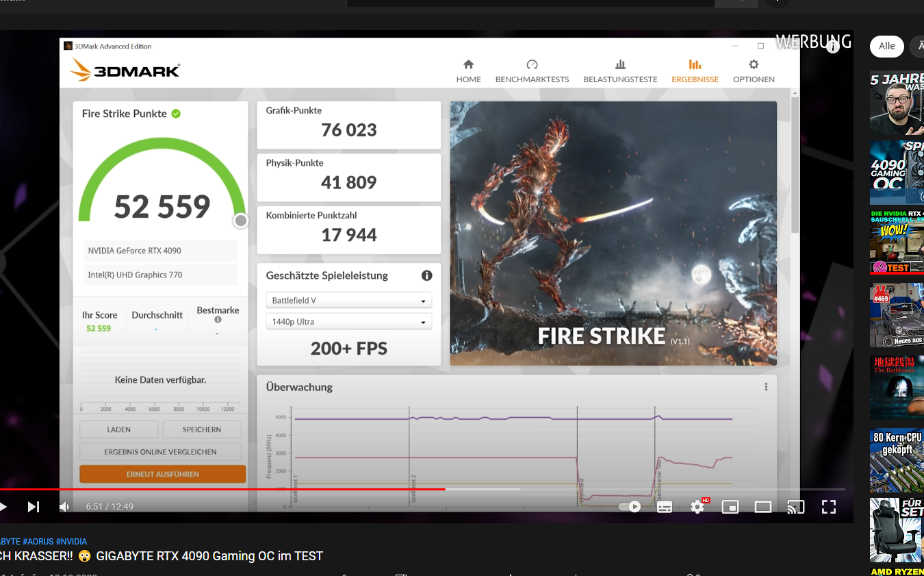Click the SPEICHERN button
924x576 pixels.
pyautogui.click(x=202, y=429)
